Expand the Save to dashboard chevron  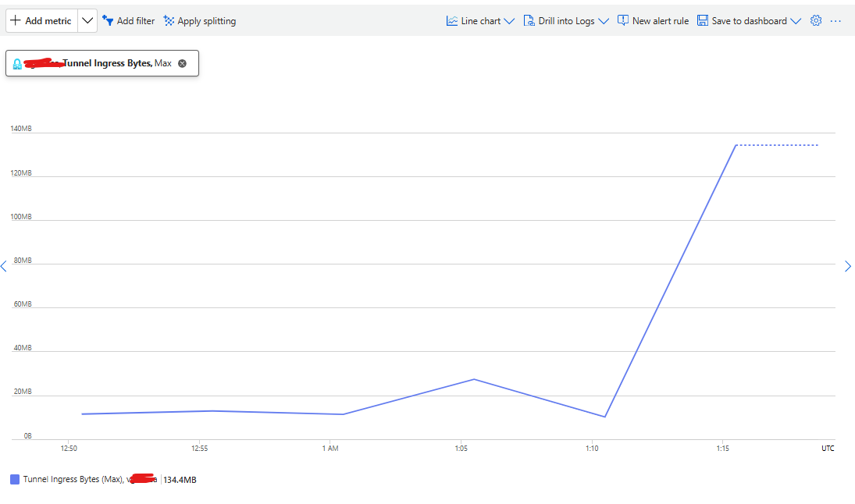point(796,21)
